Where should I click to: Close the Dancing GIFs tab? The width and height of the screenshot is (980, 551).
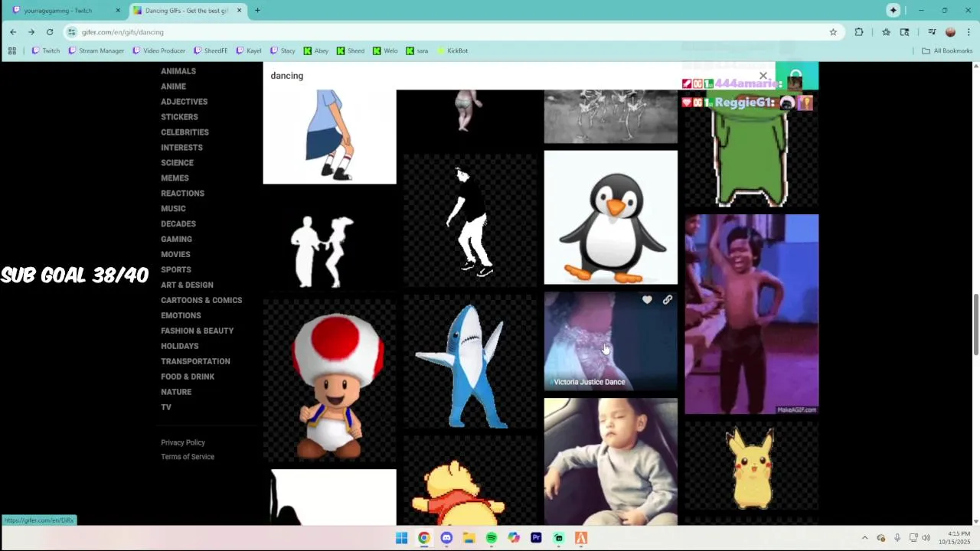coord(239,11)
